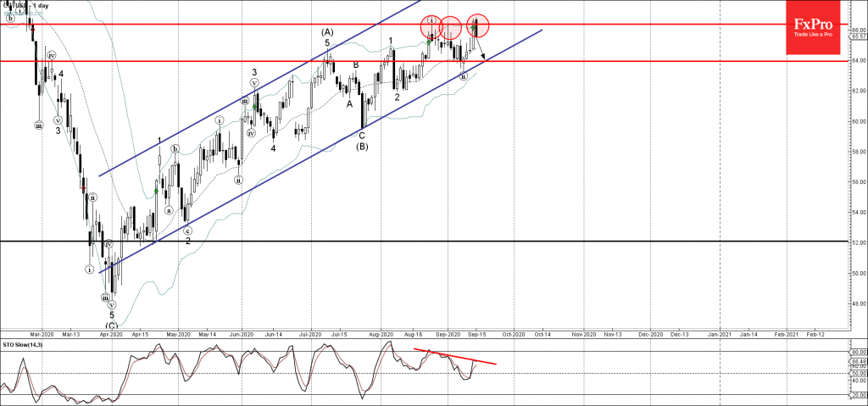The image size is (868, 406).
Task: Click the Apr-2020 date on time axis
Action: [x=110, y=336]
